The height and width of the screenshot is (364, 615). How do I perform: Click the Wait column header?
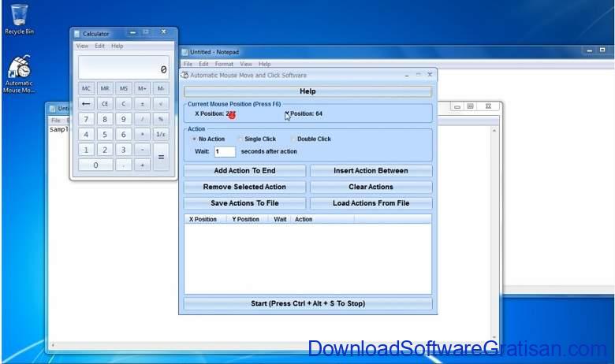point(280,219)
